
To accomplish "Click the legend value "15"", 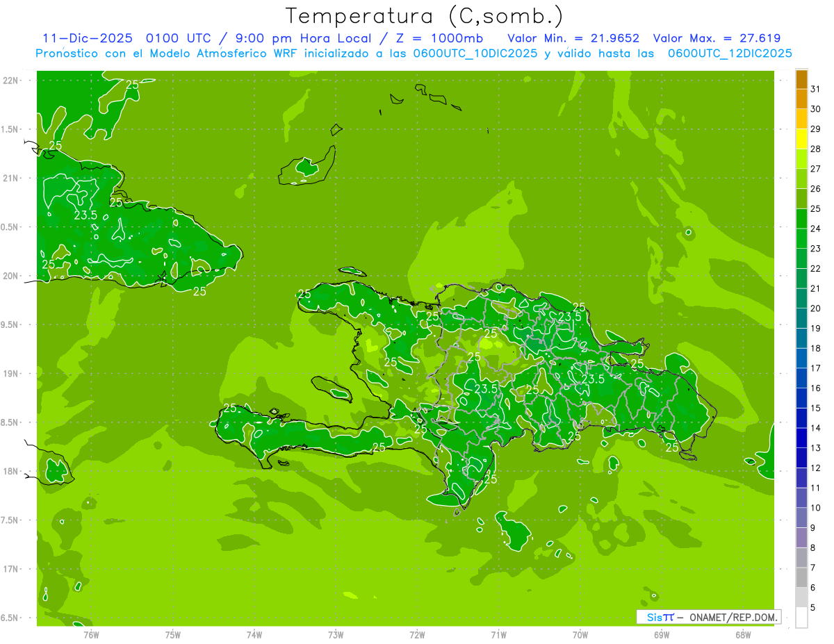I will pyautogui.click(x=816, y=408).
